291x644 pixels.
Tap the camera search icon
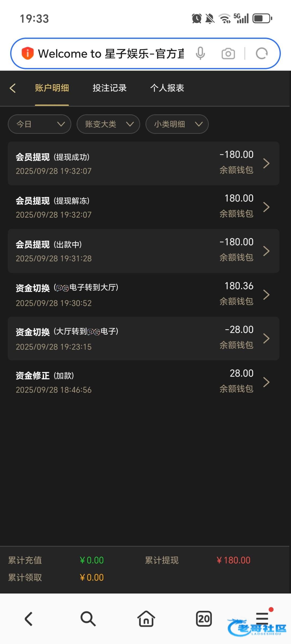pos(228,53)
